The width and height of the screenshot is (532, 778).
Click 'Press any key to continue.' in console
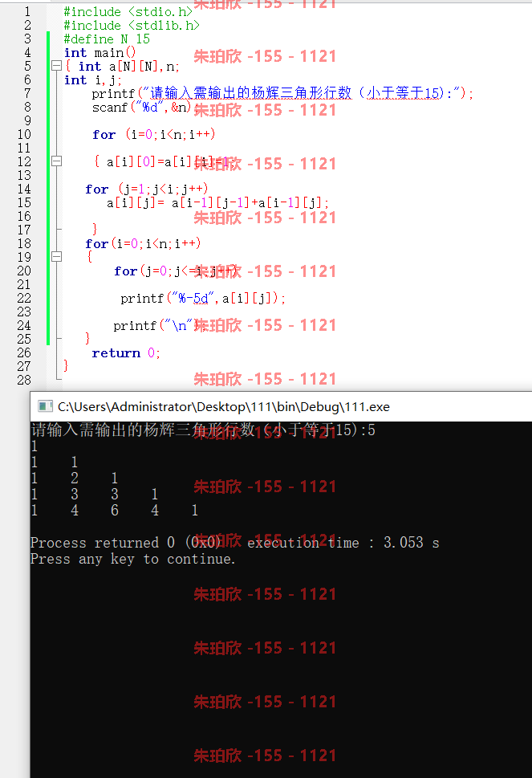[x=133, y=559]
